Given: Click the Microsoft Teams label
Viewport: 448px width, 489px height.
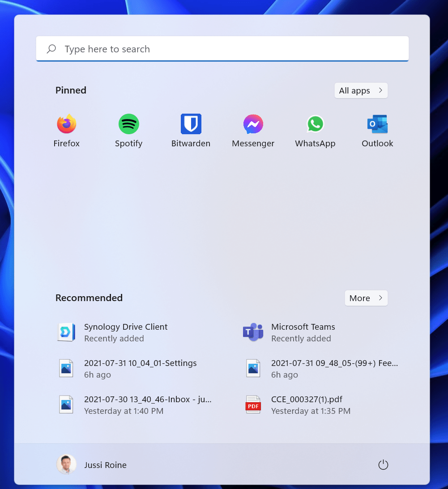Looking at the screenshot, I should 303,327.
